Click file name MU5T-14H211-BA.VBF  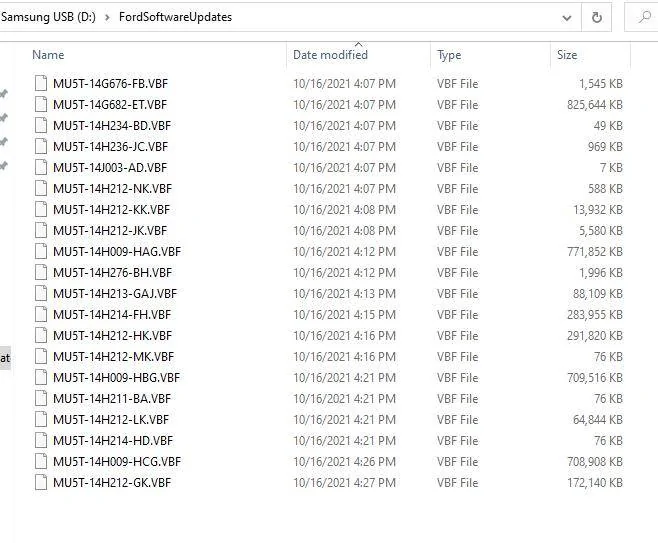[x=112, y=398]
